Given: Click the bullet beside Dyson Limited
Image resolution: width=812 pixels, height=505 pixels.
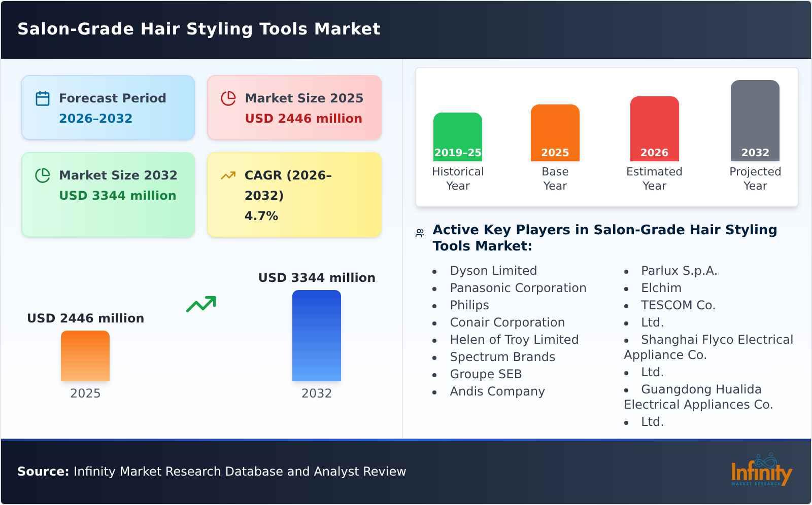Looking at the screenshot, I should tap(434, 271).
